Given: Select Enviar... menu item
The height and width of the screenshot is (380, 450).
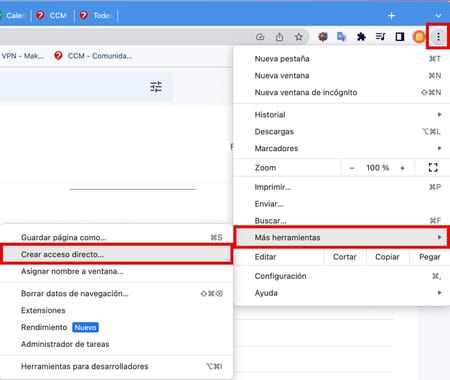Looking at the screenshot, I should 342,204.
